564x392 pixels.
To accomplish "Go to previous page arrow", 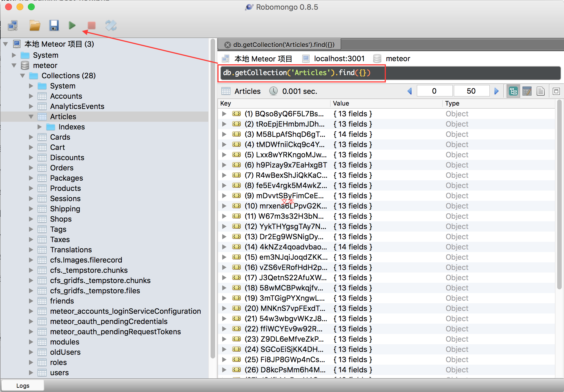I will [410, 91].
